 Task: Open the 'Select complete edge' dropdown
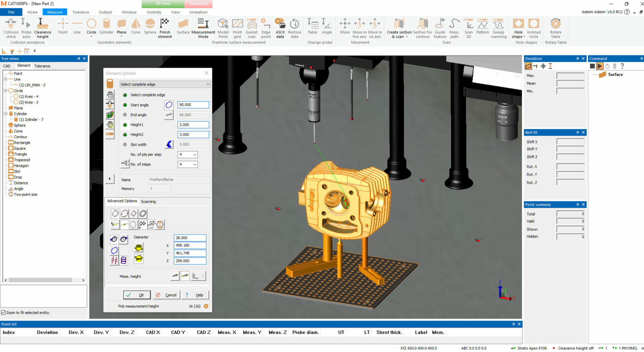(x=165, y=84)
